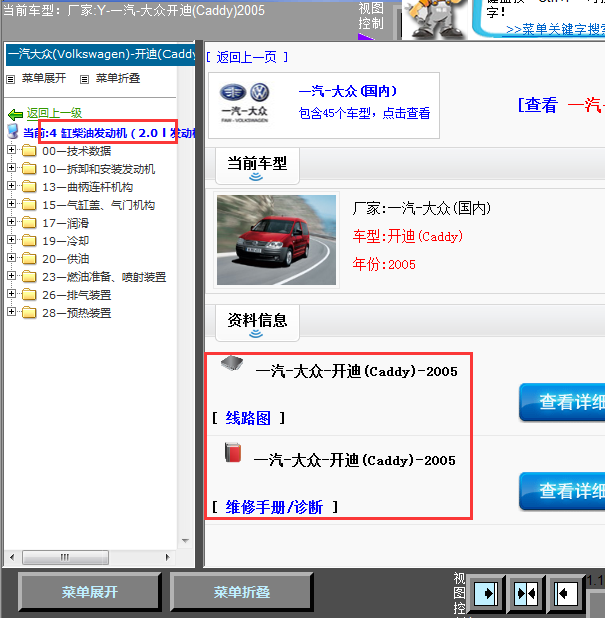Viewport: 605px width, 618px height.
Task: Click the 菜单折叠 text in tree header
Action: click(118, 78)
